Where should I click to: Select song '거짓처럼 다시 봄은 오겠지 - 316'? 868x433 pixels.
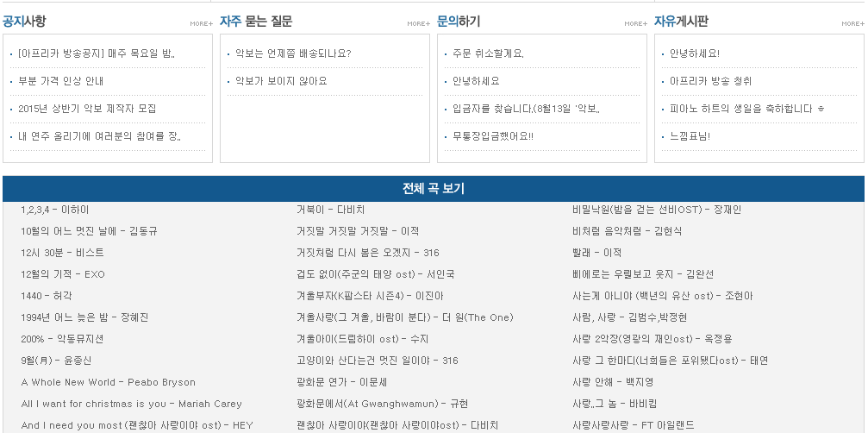tap(368, 253)
